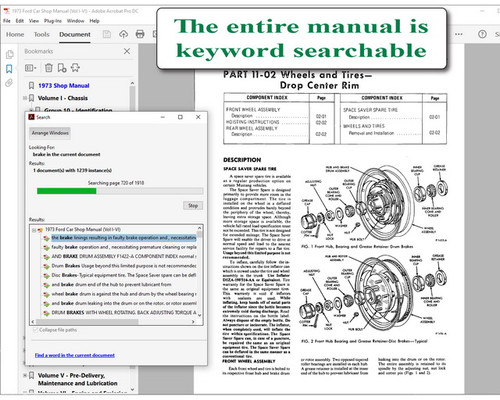The image size is (500, 400).
Task: Click the Print icon in toolbar
Action: (x=140, y=34)
